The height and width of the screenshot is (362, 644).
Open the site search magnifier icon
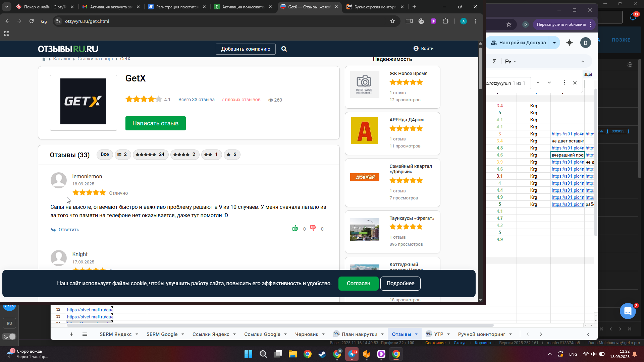pyautogui.click(x=284, y=49)
